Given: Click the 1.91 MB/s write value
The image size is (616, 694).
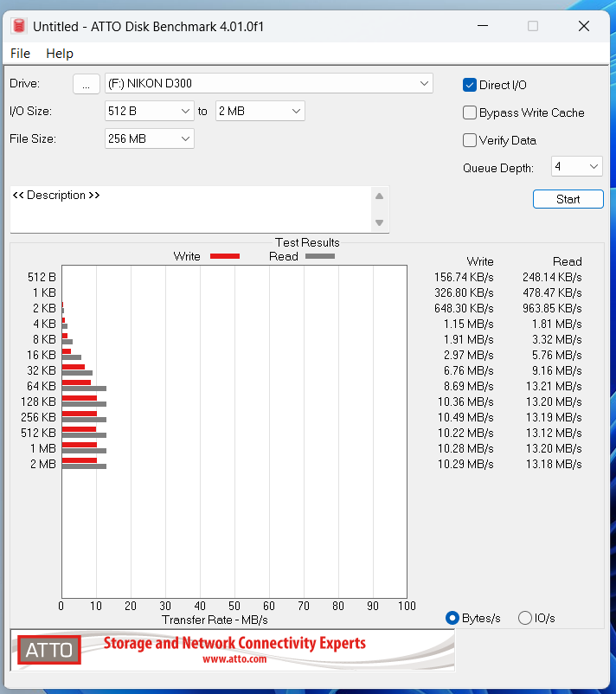Looking at the screenshot, I should 469,340.
